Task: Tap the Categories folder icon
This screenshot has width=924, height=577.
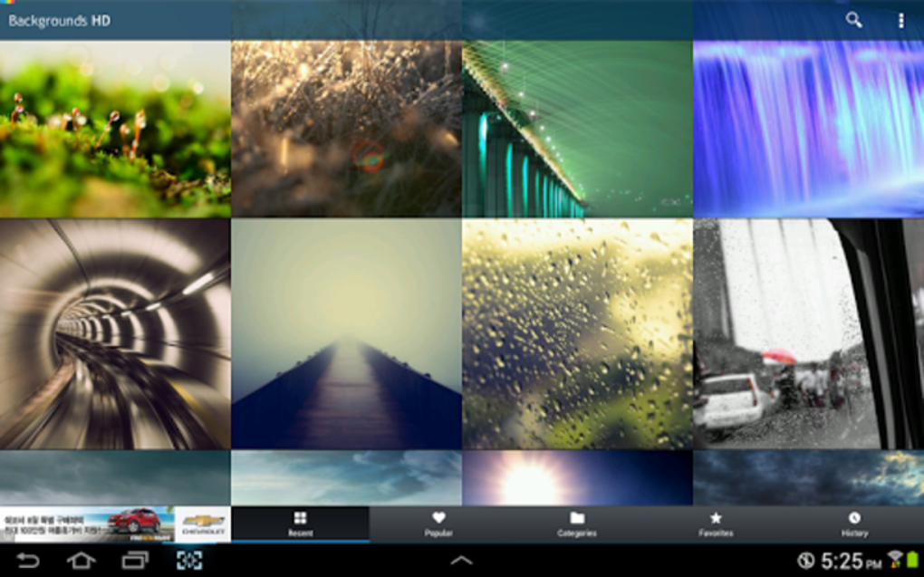Action: tap(577, 518)
